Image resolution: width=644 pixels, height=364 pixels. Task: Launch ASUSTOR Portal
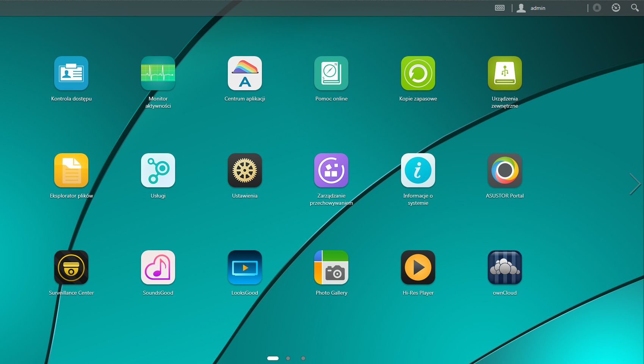tap(505, 170)
